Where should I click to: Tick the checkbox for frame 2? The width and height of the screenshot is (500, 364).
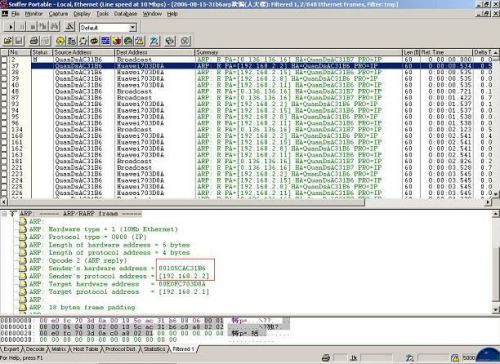point(4,60)
